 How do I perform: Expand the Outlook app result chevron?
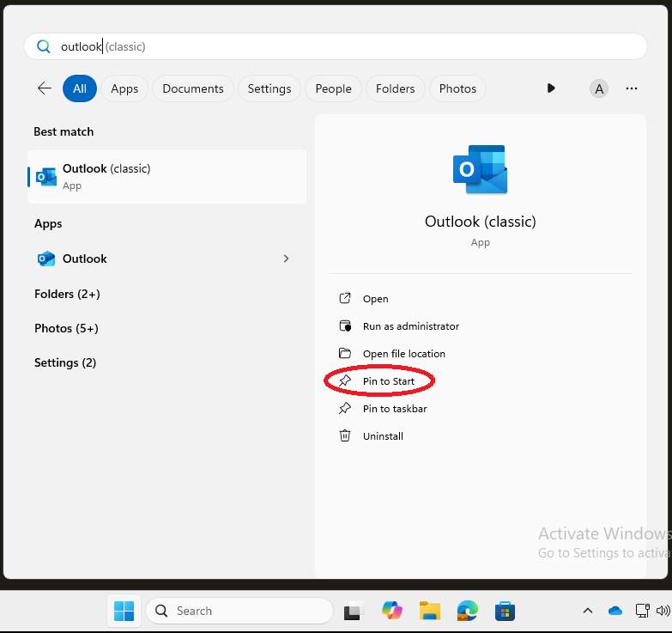[286, 259]
